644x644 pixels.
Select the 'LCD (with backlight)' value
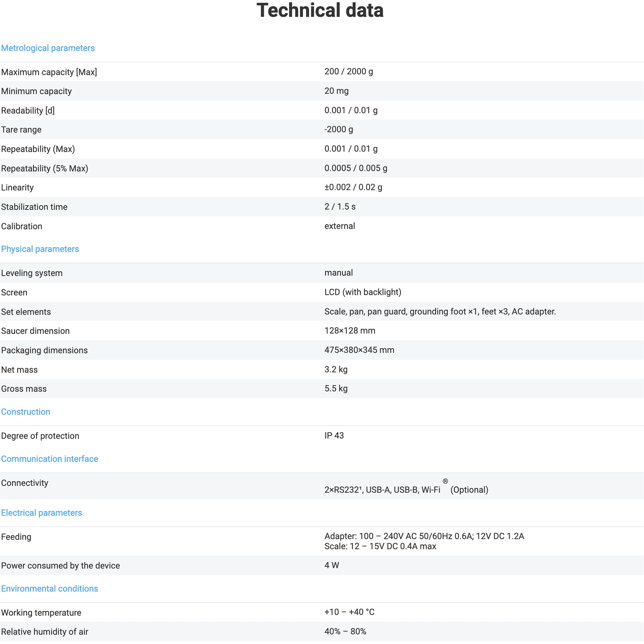point(363,292)
